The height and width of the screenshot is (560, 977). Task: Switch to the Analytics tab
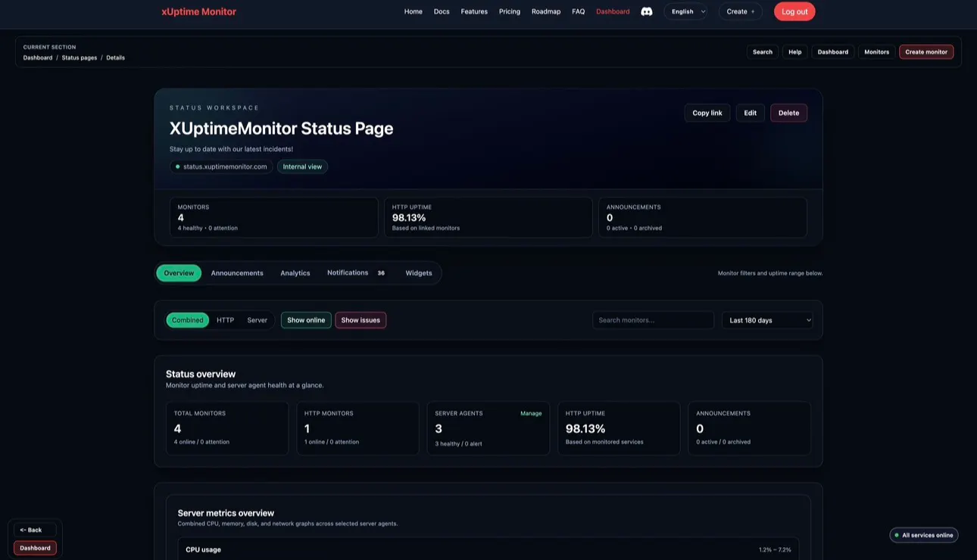click(x=295, y=273)
